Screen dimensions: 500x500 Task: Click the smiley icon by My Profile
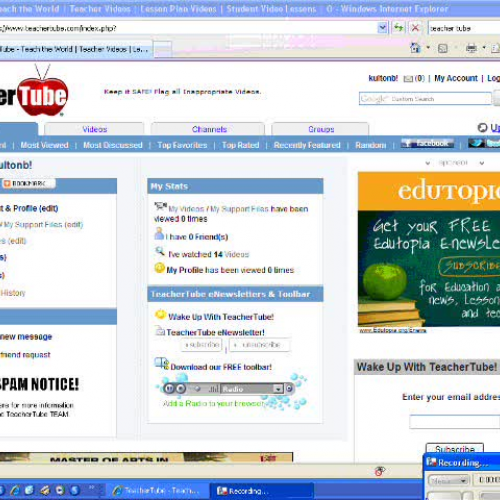[160, 268]
